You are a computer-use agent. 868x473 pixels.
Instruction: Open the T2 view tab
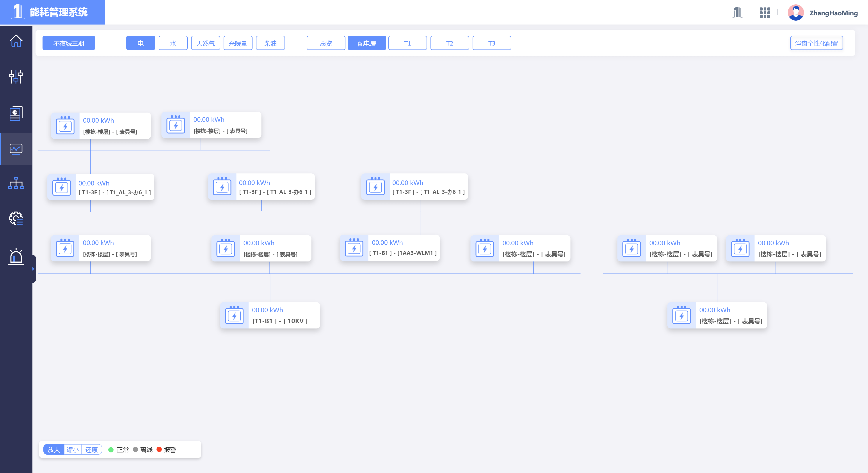[x=450, y=43]
